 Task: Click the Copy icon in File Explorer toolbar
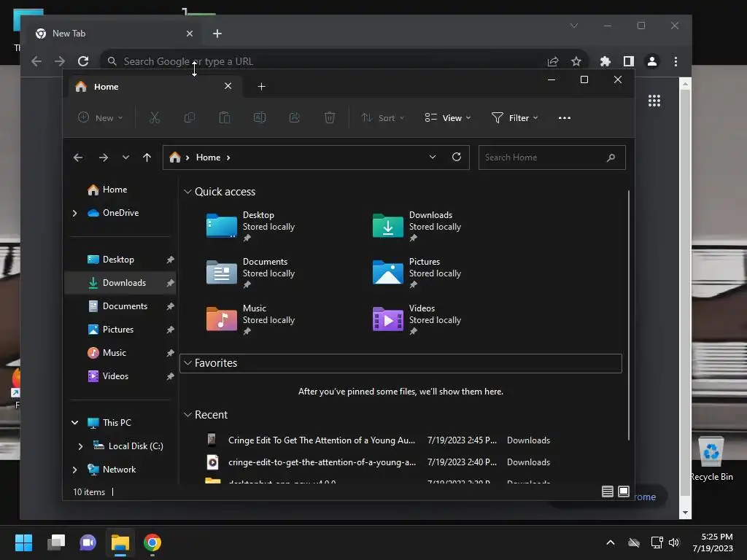click(190, 117)
